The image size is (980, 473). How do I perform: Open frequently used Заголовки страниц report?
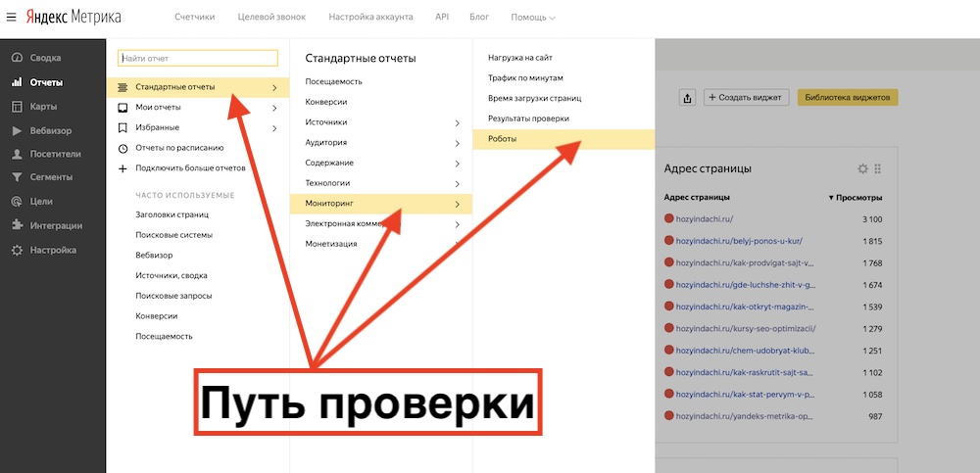coord(171,214)
